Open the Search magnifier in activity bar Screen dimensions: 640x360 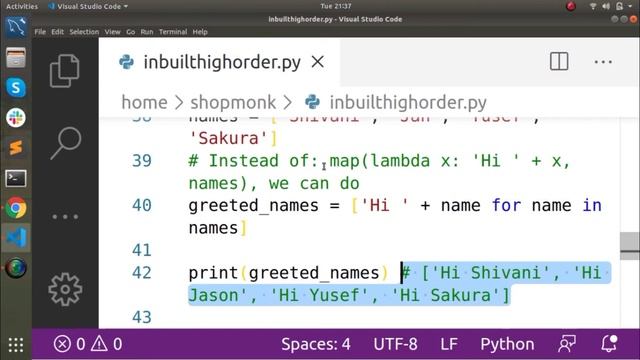65,142
